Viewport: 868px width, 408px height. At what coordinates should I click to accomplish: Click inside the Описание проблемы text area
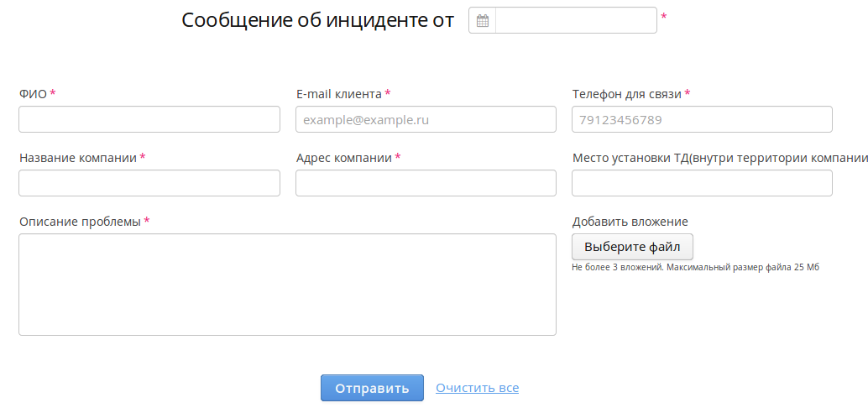pos(287,285)
